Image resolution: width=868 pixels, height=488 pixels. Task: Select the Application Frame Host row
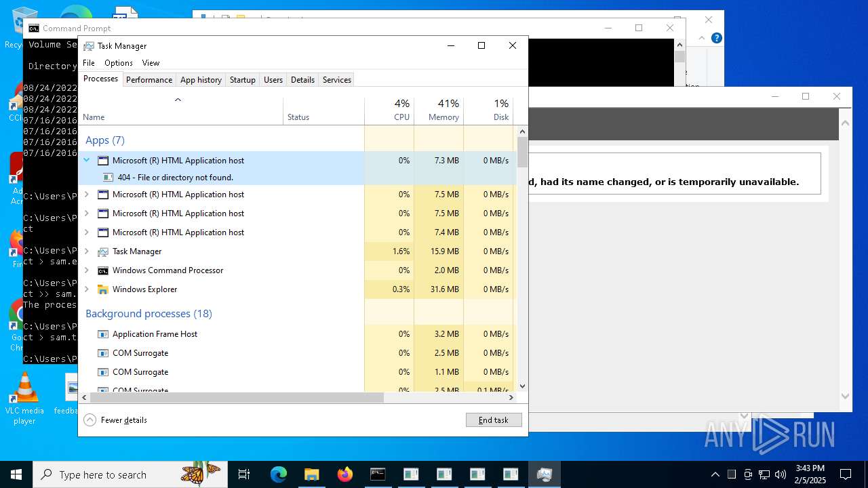click(297, 334)
